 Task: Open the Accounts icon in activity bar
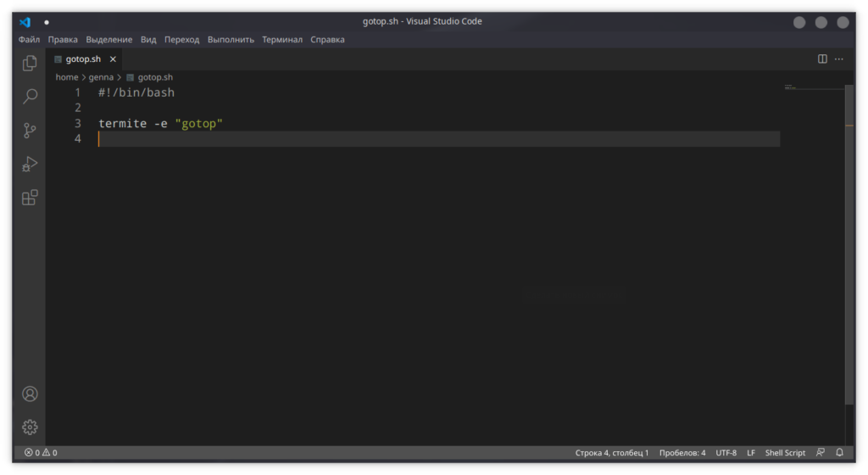point(30,394)
